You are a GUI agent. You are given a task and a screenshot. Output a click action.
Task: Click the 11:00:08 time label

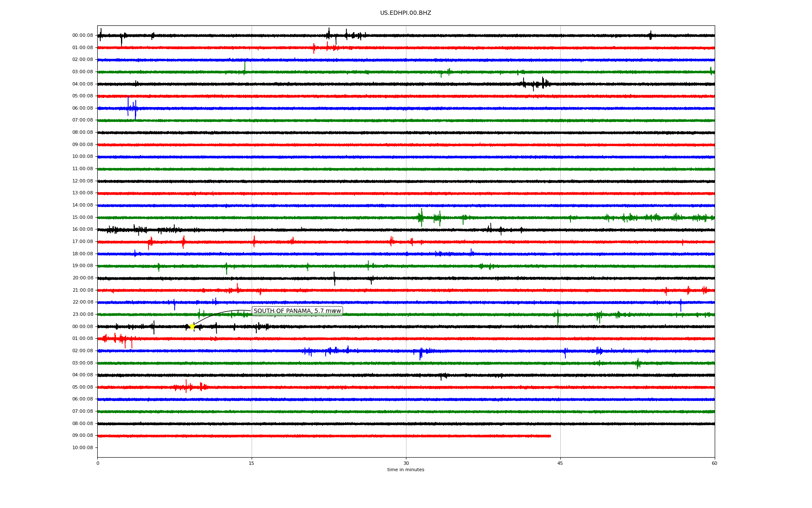coord(82,169)
